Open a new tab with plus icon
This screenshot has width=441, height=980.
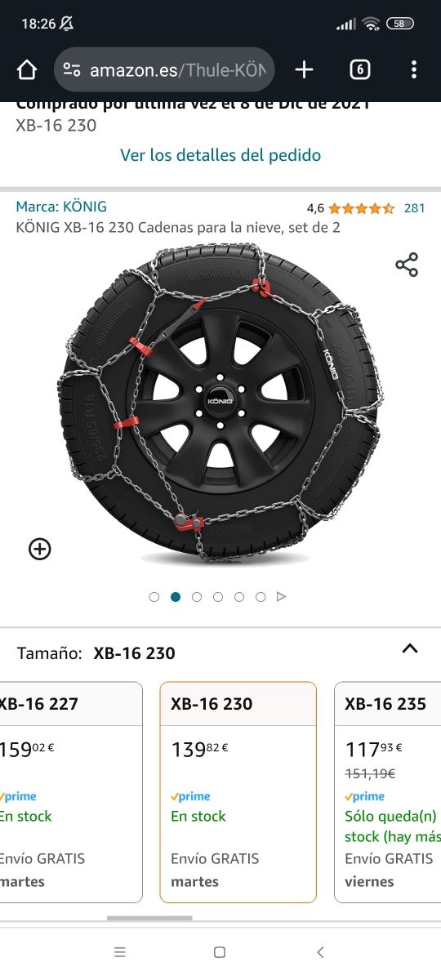304,69
